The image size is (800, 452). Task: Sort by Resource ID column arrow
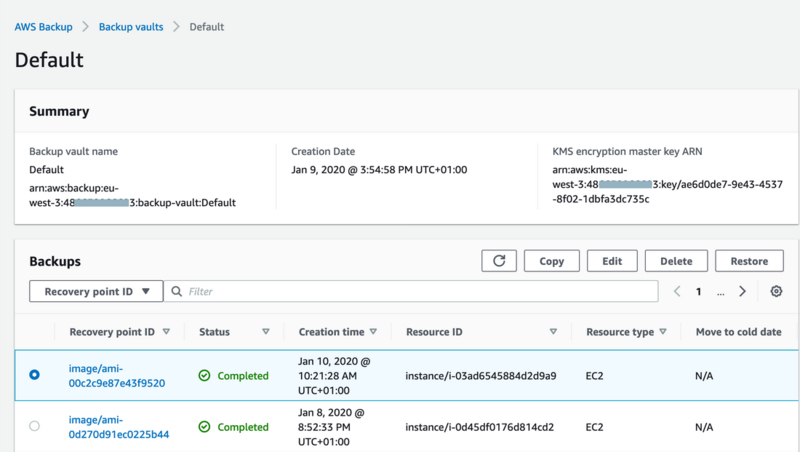coord(553,332)
